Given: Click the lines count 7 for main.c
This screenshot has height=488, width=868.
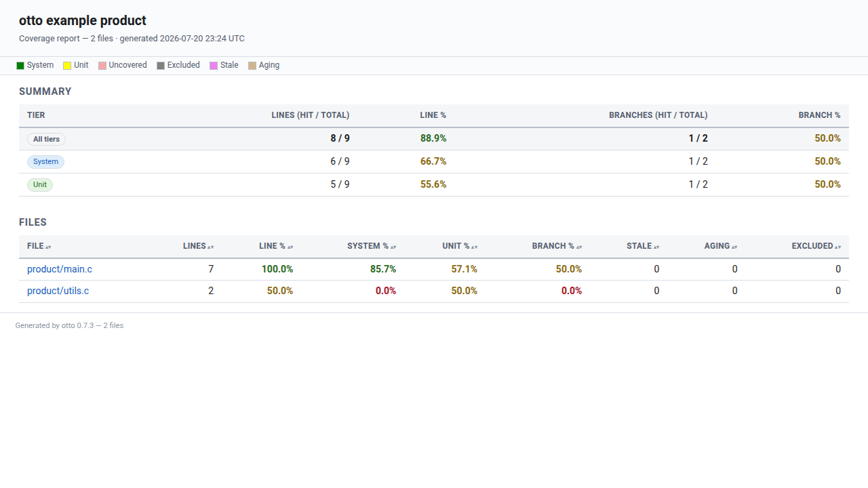Looking at the screenshot, I should pyautogui.click(x=211, y=269).
